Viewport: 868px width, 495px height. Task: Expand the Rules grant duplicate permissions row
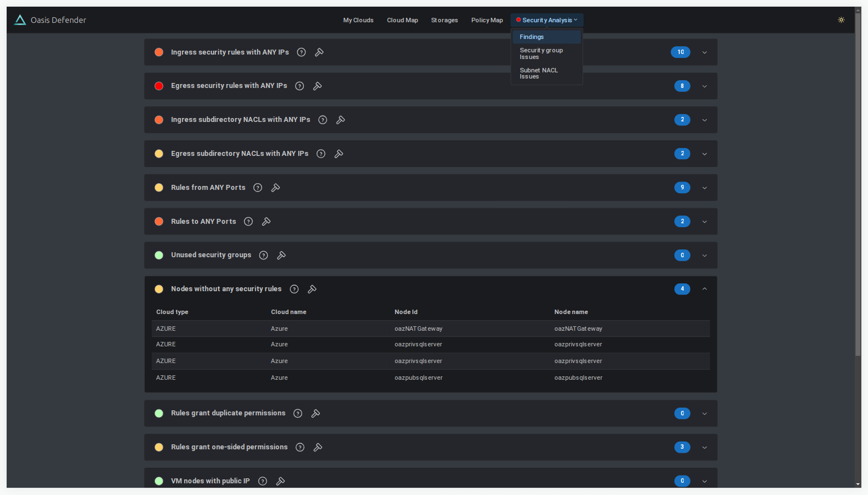point(704,413)
